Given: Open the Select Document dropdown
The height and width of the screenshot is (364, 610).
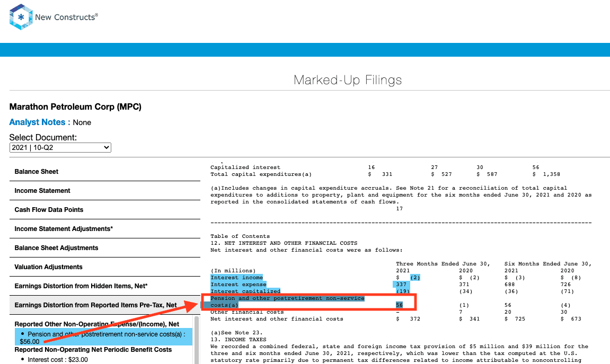Looking at the screenshot, I should click(60, 148).
